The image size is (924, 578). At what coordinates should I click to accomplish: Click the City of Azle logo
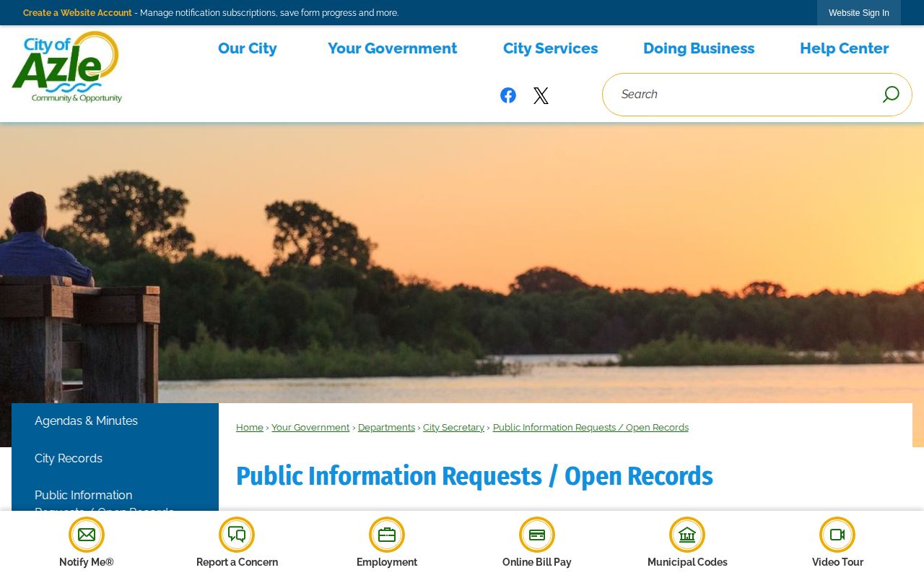pyautogui.click(x=66, y=67)
